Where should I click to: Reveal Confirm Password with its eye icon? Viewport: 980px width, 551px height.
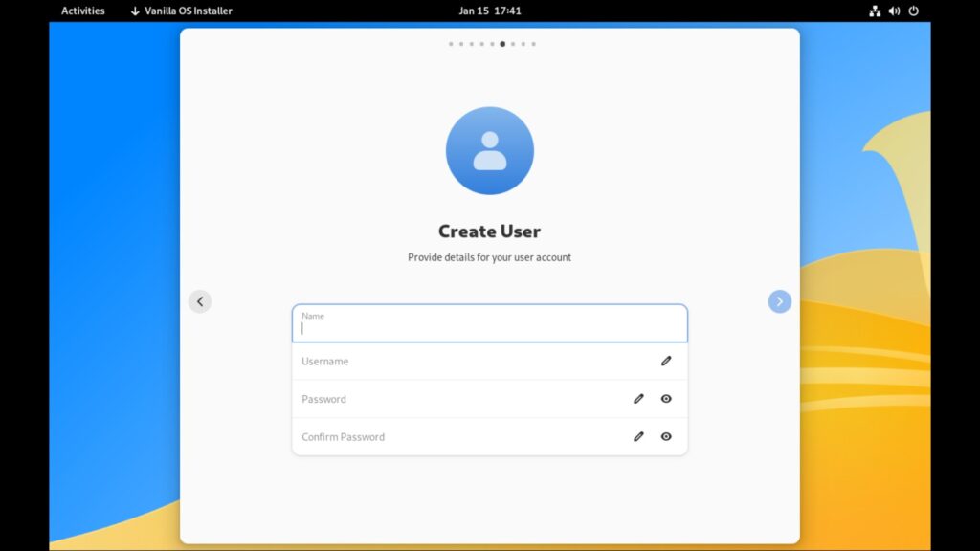coord(666,436)
